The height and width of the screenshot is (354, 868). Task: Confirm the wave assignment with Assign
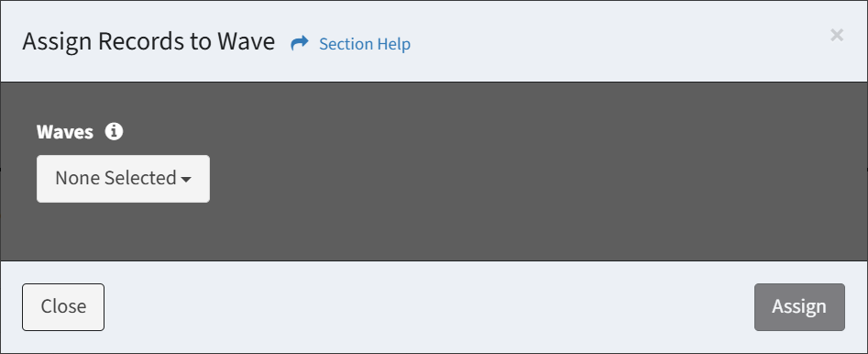pyautogui.click(x=799, y=307)
